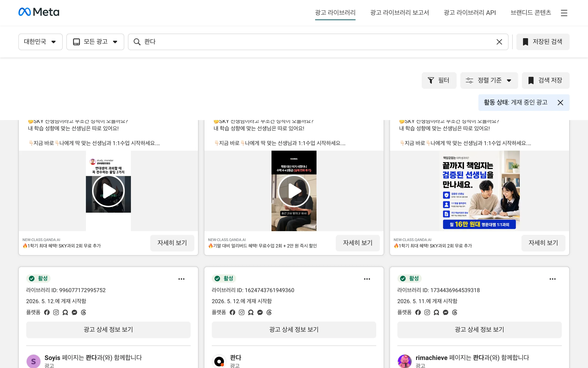This screenshot has width=588, height=368.
Task: Expand the 정렬 기준 sort dropdown
Action: click(x=489, y=80)
